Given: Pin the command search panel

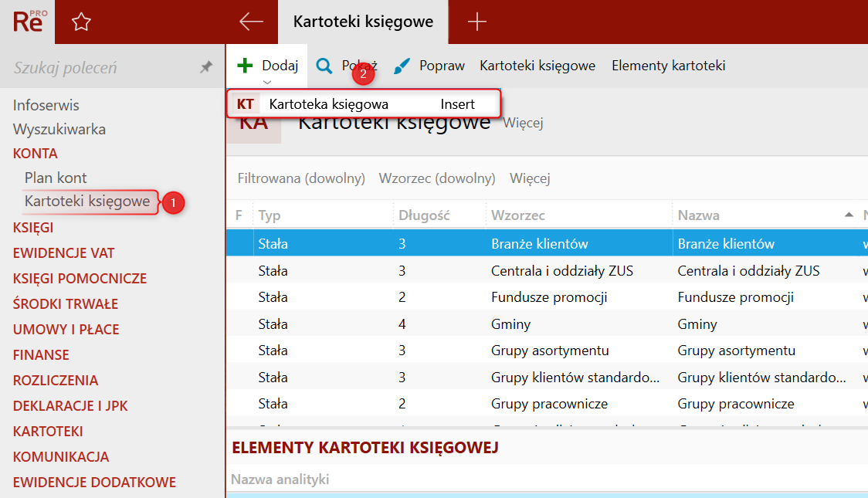Looking at the screenshot, I should tap(206, 67).
